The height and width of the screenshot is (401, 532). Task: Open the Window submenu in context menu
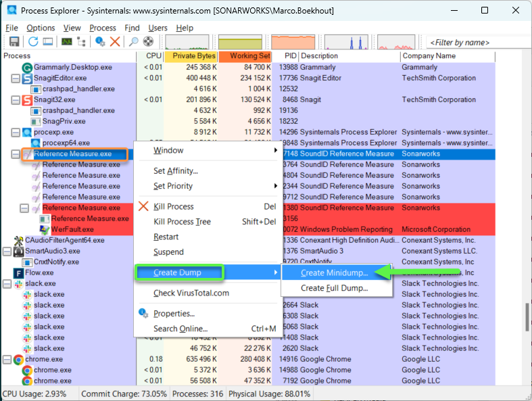point(208,150)
